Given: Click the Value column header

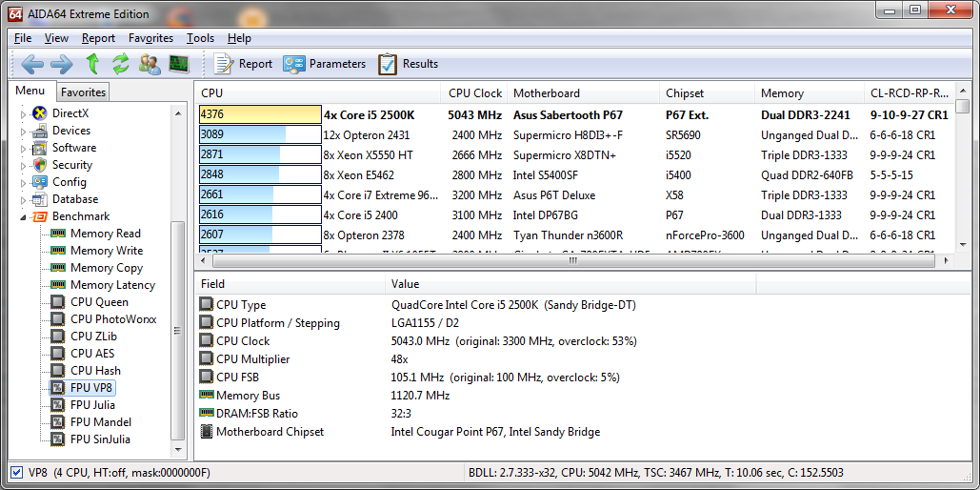Looking at the screenshot, I should click(570, 284).
